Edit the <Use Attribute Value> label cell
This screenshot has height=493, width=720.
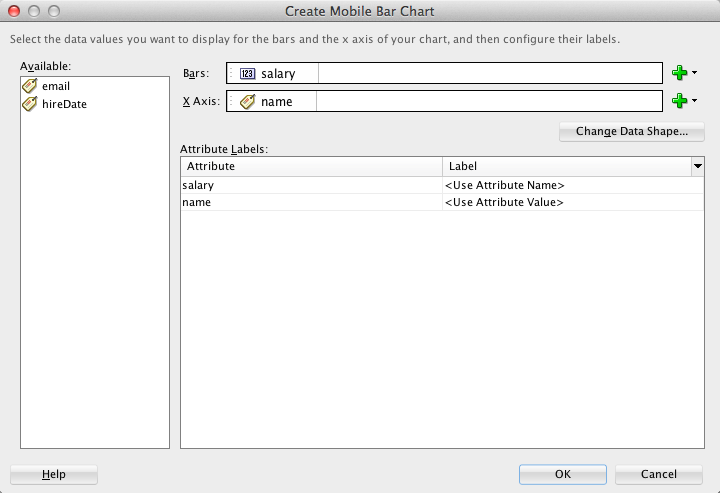[573, 202]
